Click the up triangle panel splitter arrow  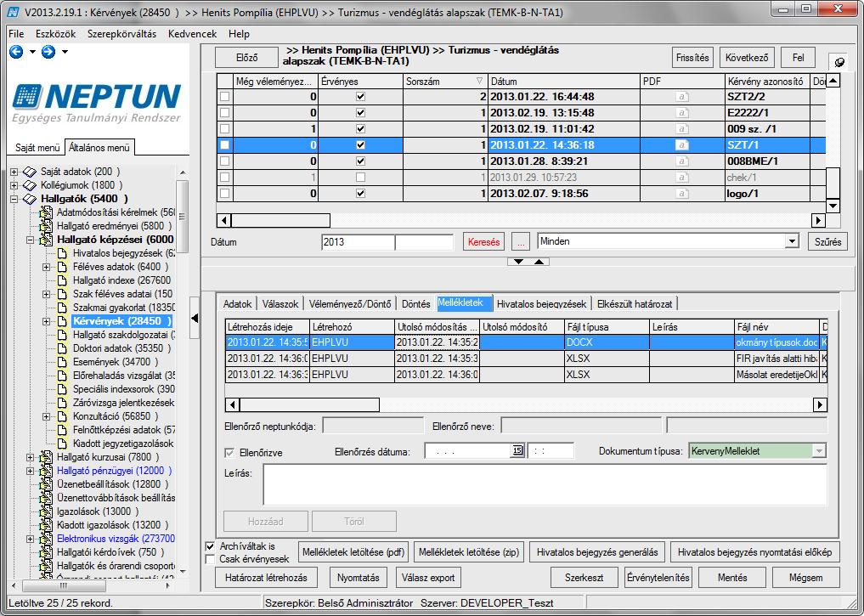[539, 262]
